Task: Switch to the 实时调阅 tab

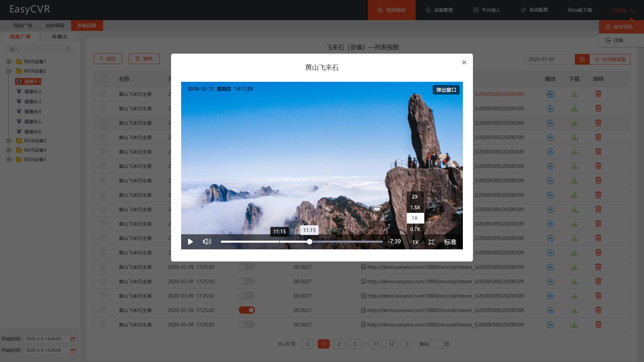Action: coord(55,25)
